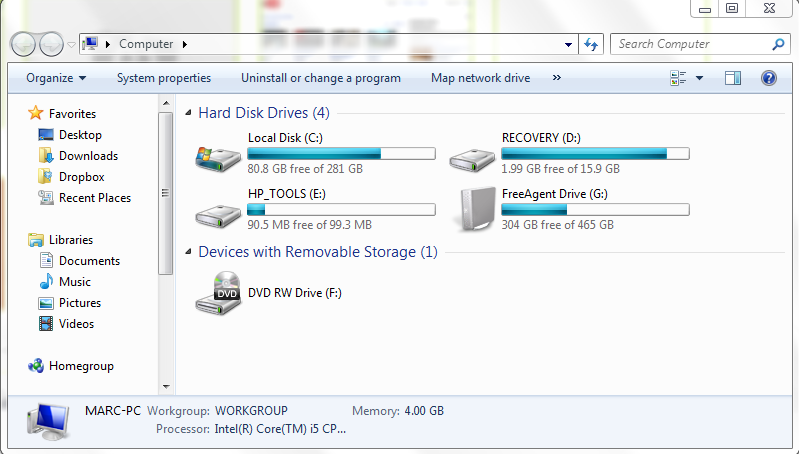Viewport: 799px width, 454px height.
Task: Select the Local Disk (C:) drive icon
Action: coord(218,158)
